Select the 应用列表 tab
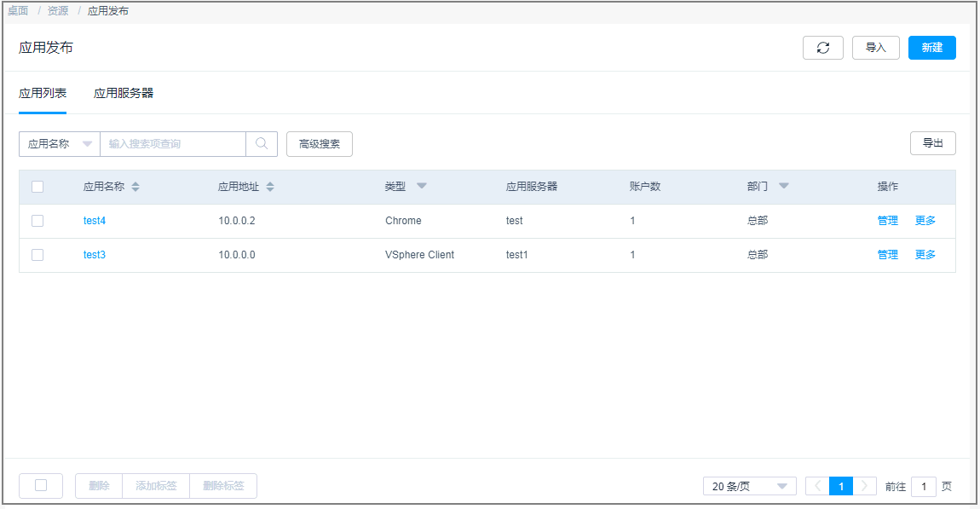Image resolution: width=980 pixels, height=509 pixels. 43,93
